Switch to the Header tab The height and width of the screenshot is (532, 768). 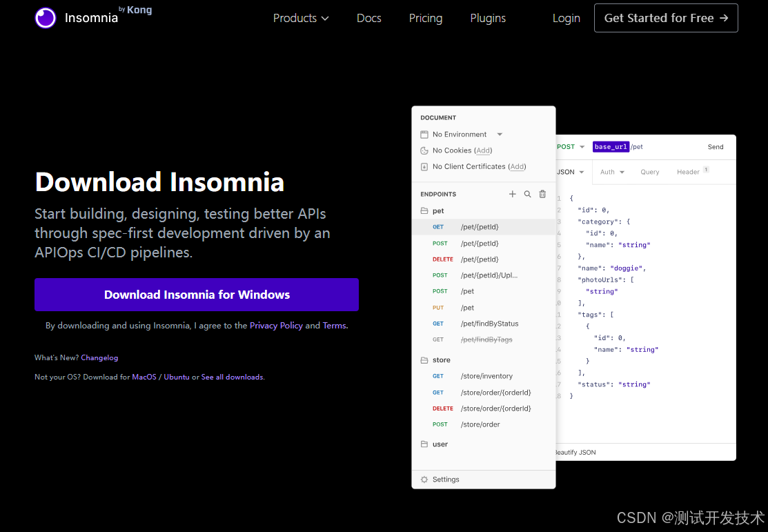(688, 172)
